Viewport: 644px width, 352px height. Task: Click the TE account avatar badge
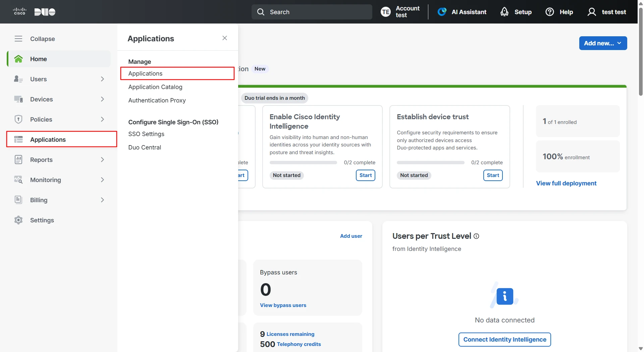coord(386,12)
